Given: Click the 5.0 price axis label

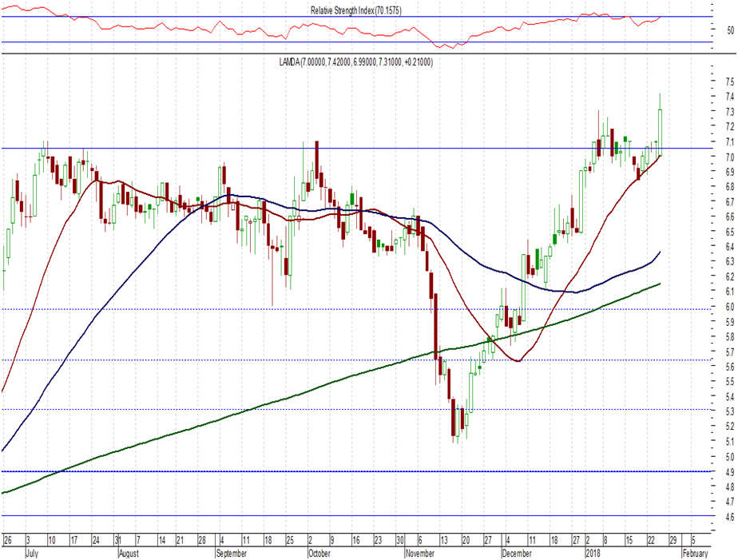Looking at the screenshot, I should [x=729, y=456].
